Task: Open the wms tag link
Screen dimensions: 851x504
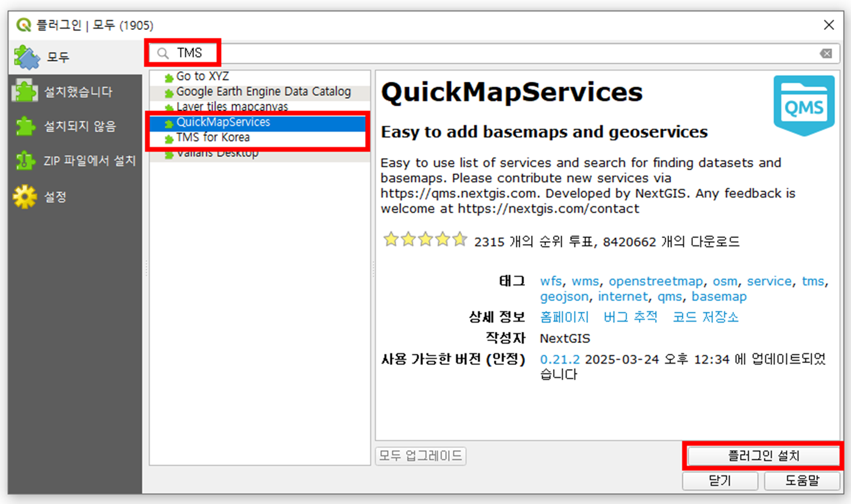Action: pos(585,282)
